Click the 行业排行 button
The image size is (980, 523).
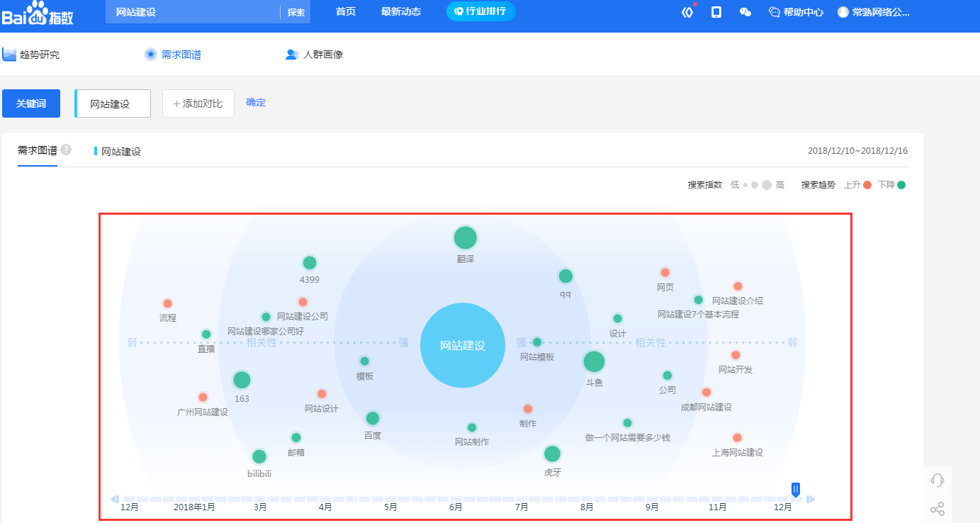[x=480, y=11]
